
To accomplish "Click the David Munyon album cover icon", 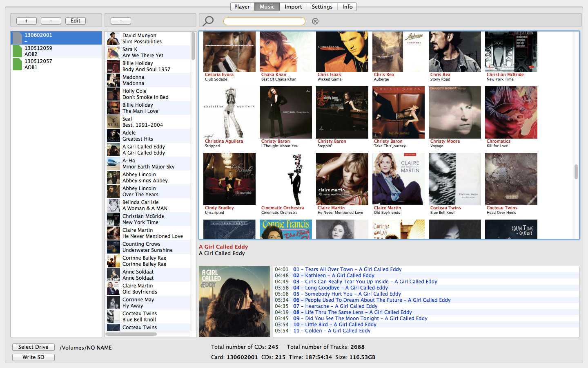I will (x=113, y=38).
